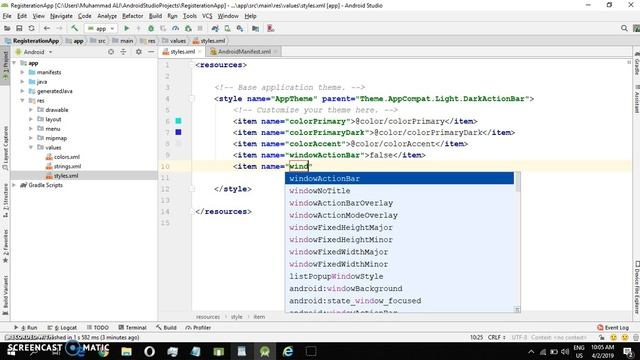The height and width of the screenshot is (360, 640).
Task: Click the CRLF line separator indicator
Action: (x=496, y=338)
